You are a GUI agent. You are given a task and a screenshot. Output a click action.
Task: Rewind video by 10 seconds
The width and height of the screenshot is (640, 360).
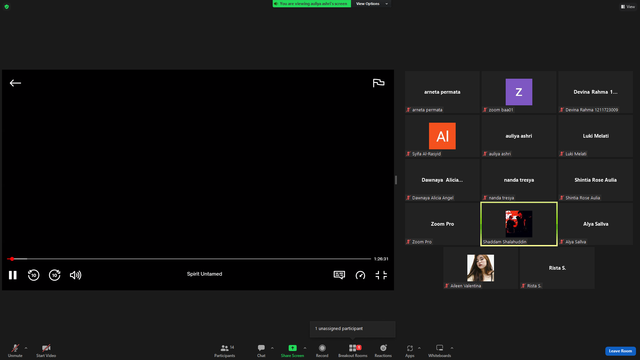[33, 275]
